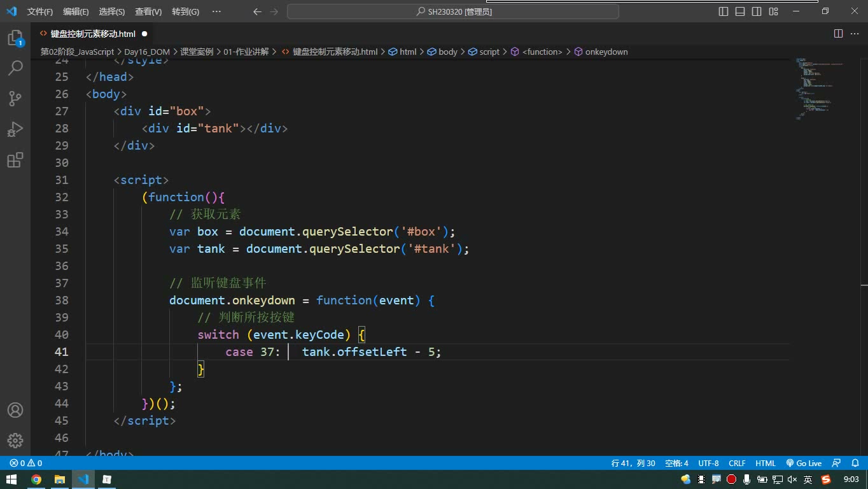
Task: Switch input language via 英 indicator
Action: point(808,479)
